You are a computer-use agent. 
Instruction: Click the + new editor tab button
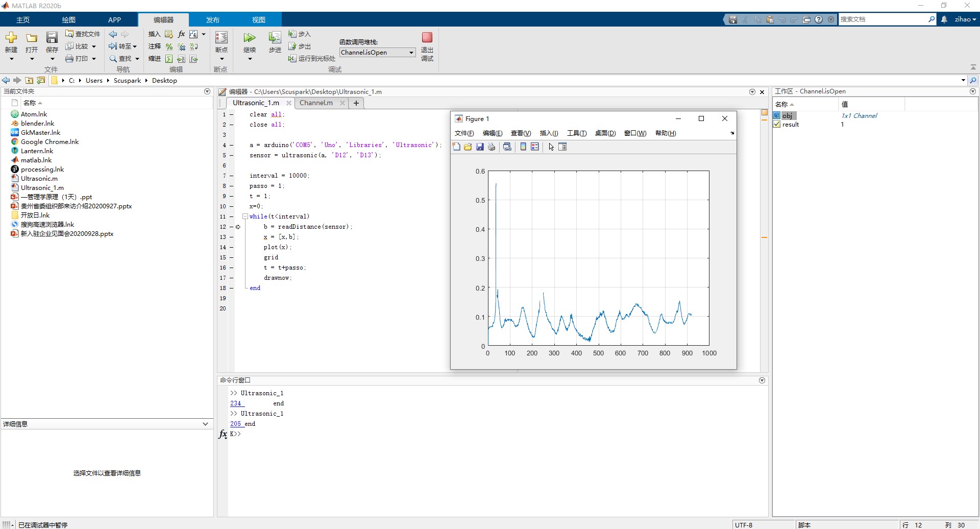click(356, 103)
